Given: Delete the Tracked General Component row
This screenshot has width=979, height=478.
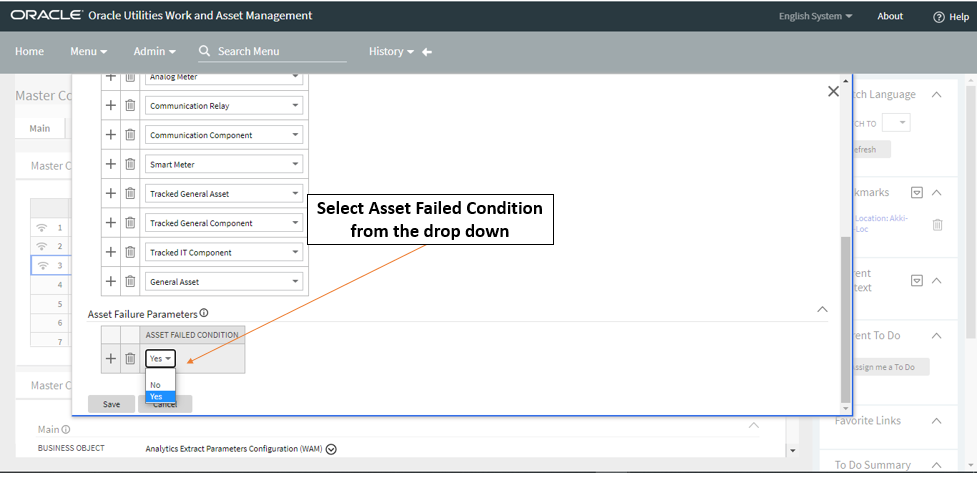Looking at the screenshot, I should [130, 223].
